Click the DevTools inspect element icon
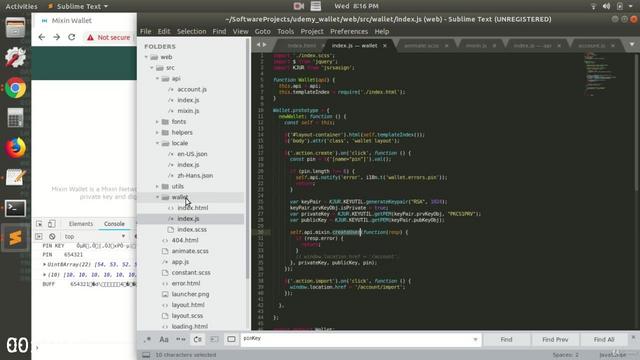The height and width of the screenshot is (360, 640). tap(39, 224)
